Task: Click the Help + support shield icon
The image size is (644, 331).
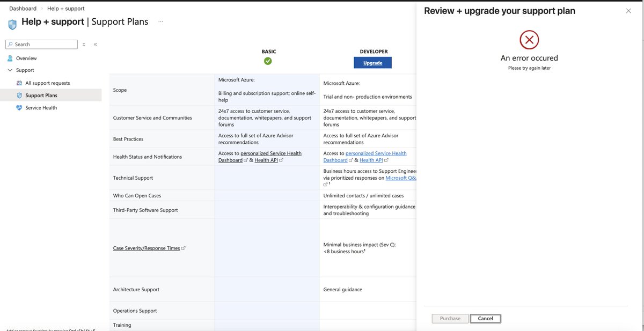Action: pos(12,25)
